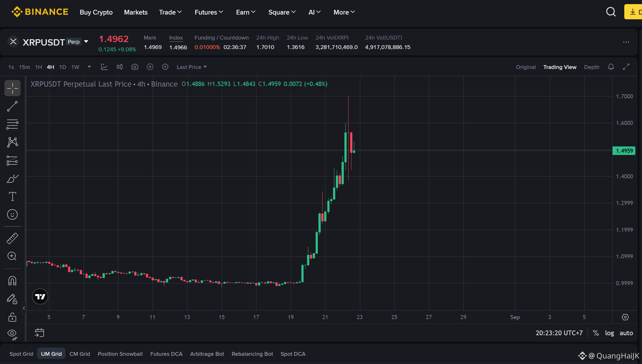Activate the zoom in tool
Image resolution: width=642 pixels, height=364 pixels.
[12, 256]
